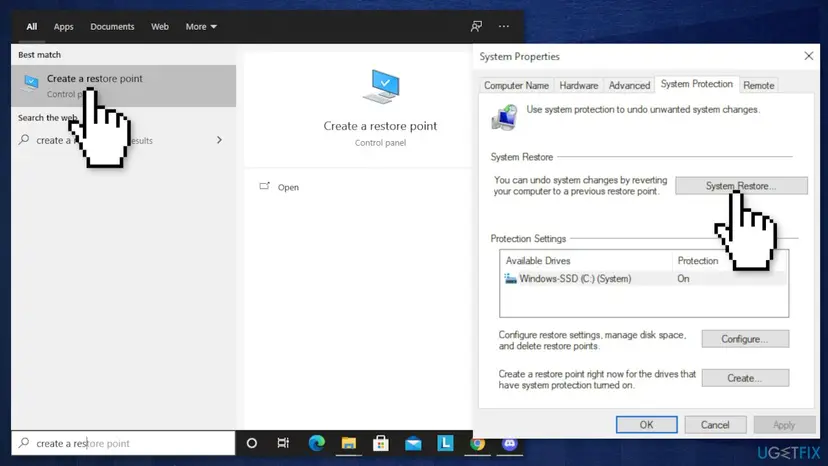Close the System Properties dialog
This screenshot has width=828, height=466.
point(808,56)
